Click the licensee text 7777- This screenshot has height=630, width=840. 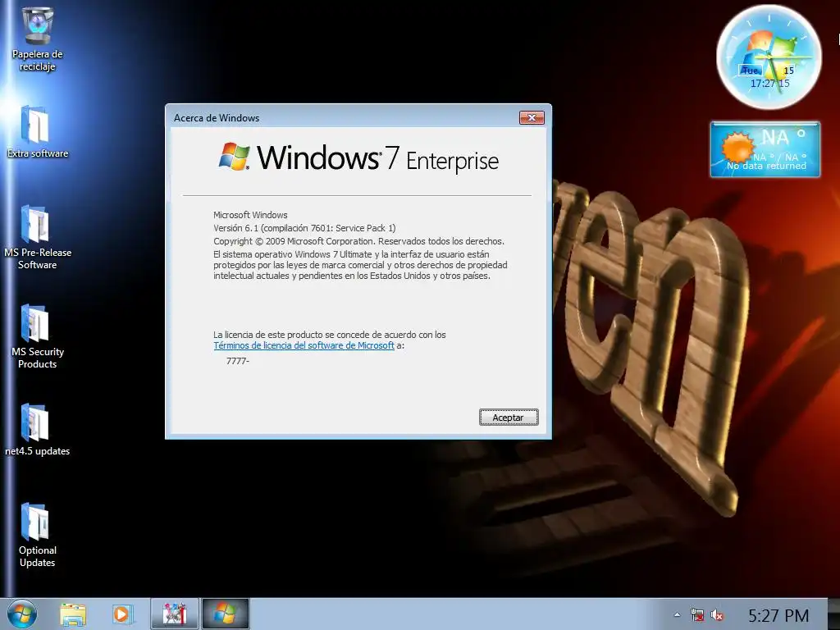pyautogui.click(x=237, y=361)
